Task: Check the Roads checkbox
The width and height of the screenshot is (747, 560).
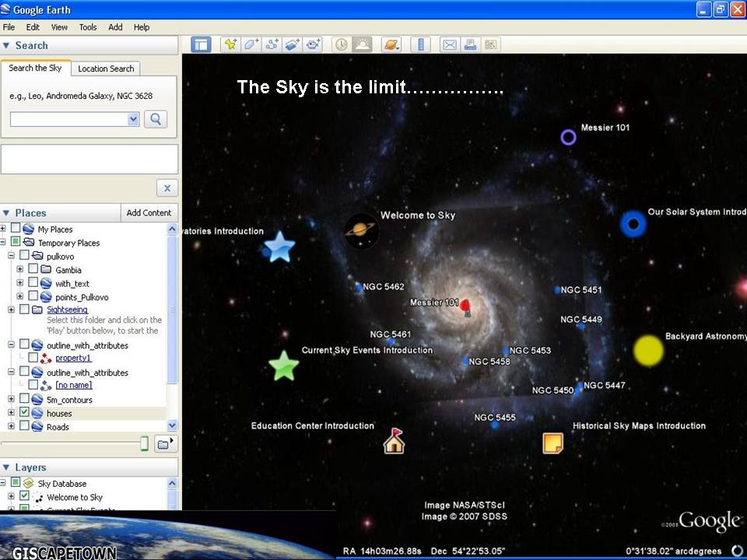Action: [x=24, y=426]
